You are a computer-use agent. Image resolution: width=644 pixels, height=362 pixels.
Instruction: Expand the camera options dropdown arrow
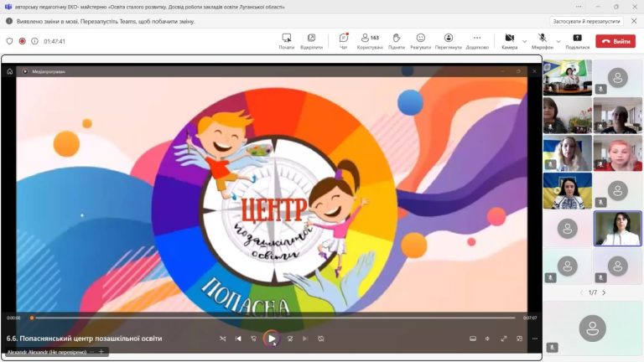pyautogui.click(x=525, y=40)
